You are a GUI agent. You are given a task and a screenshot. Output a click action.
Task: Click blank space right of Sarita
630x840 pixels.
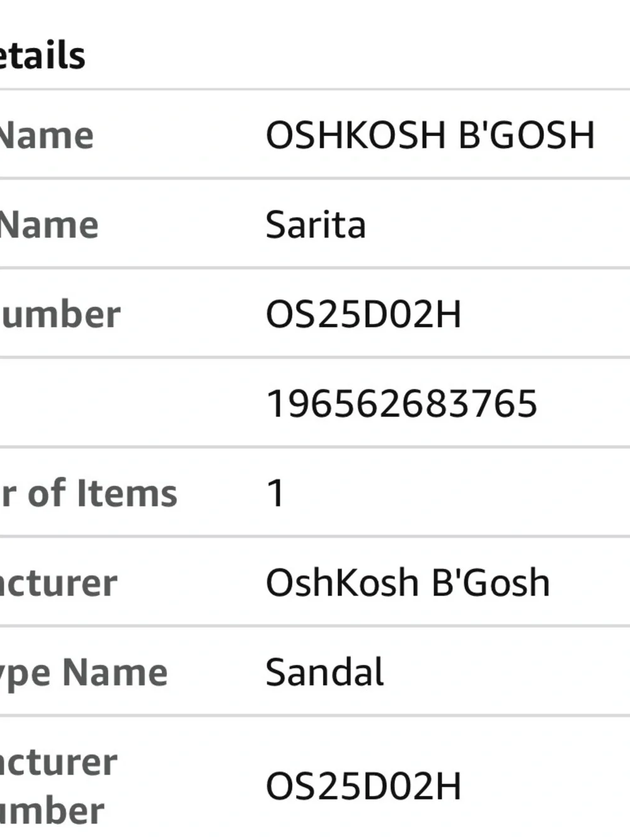pos(498,225)
